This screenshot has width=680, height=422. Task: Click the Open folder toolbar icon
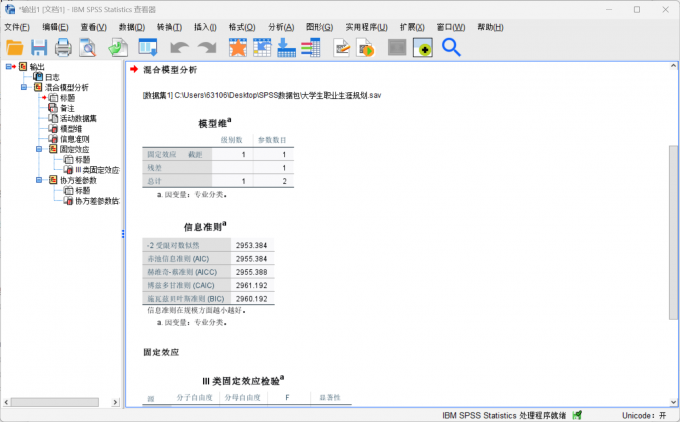click(x=15, y=47)
